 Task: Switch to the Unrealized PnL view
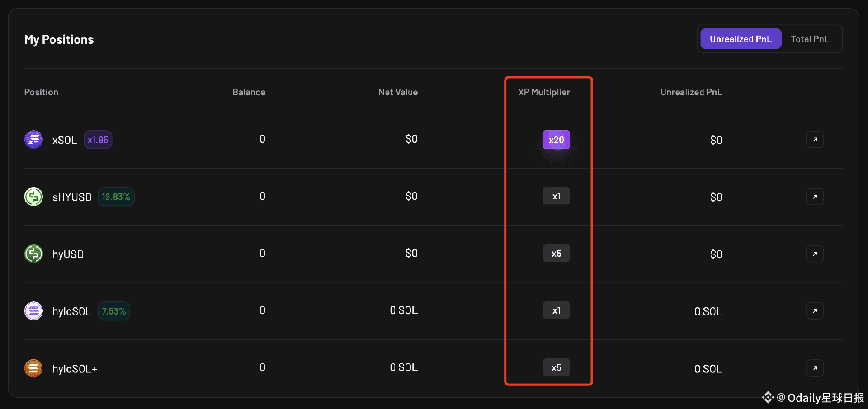741,39
